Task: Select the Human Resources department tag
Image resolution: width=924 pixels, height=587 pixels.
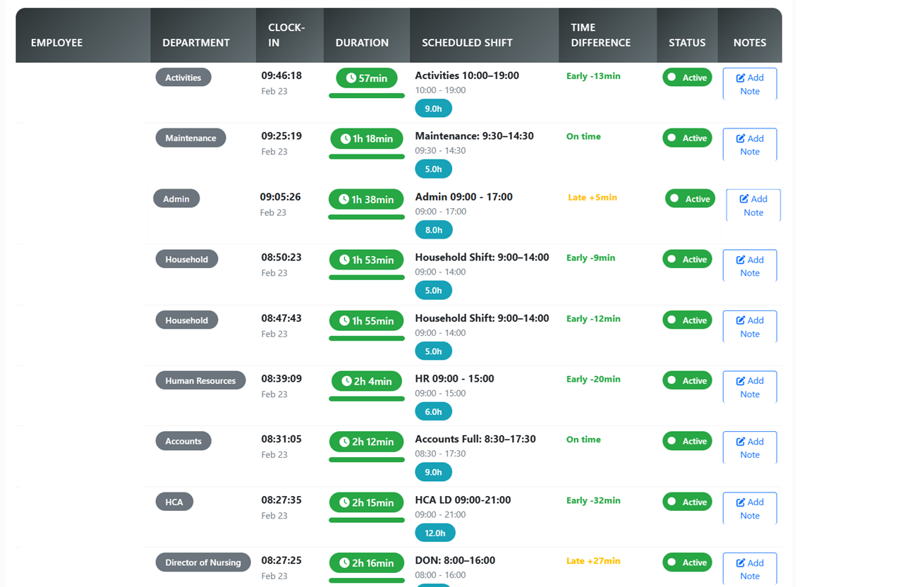Action: click(x=200, y=381)
